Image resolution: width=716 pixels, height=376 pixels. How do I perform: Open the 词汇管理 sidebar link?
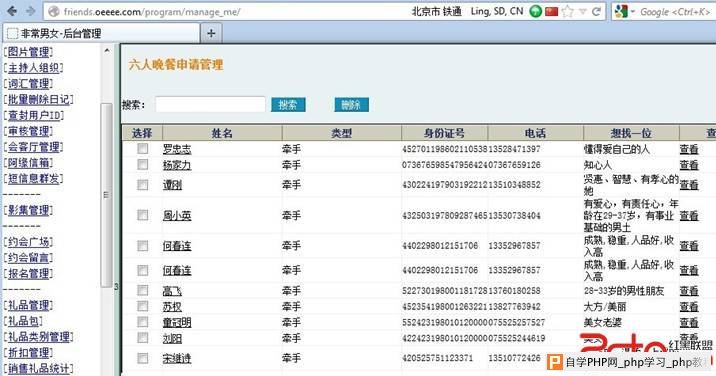tap(28, 84)
